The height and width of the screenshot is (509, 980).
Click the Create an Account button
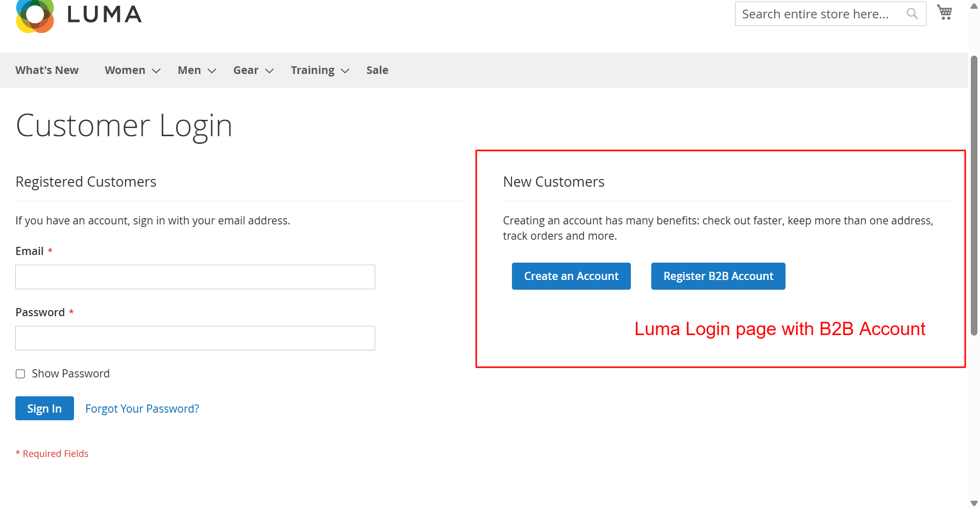[571, 276]
